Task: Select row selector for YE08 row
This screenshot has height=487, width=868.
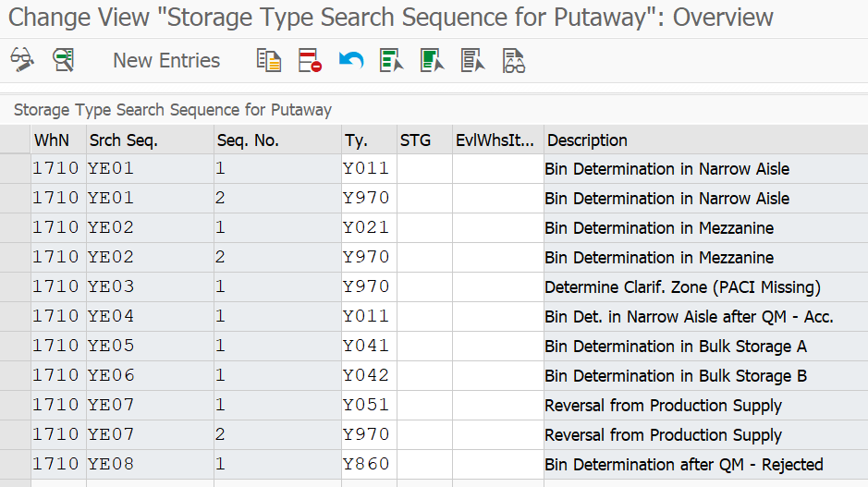Action: pyautogui.click(x=15, y=464)
